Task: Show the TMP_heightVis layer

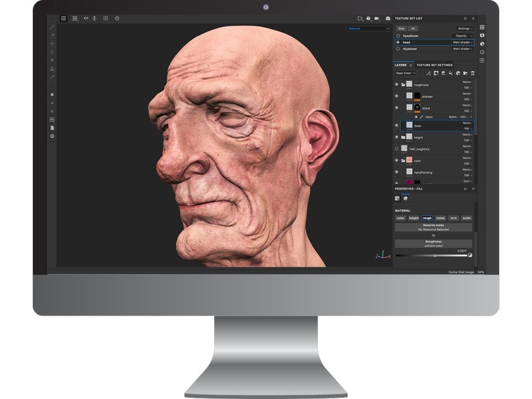Action: point(396,149)
